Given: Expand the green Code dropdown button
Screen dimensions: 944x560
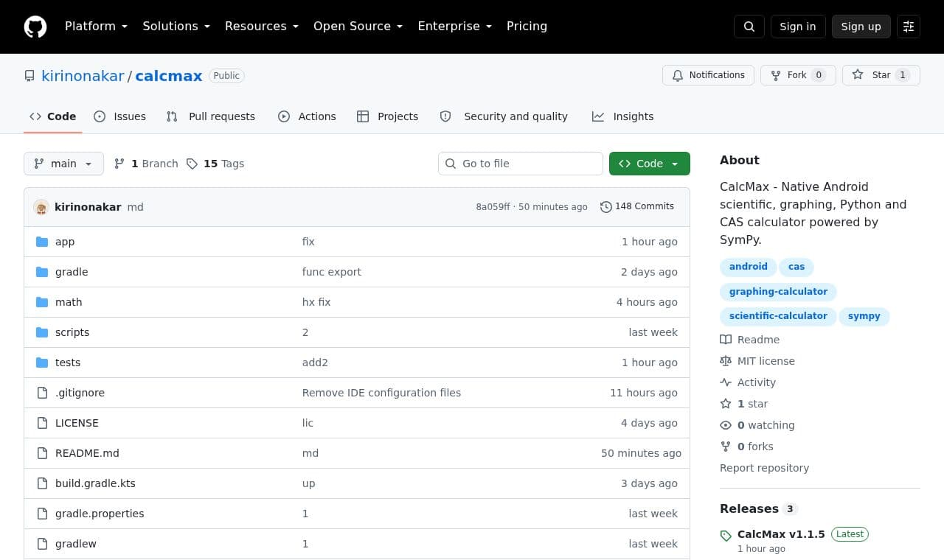Looking at the screenshot, I should tap(650, 164).
